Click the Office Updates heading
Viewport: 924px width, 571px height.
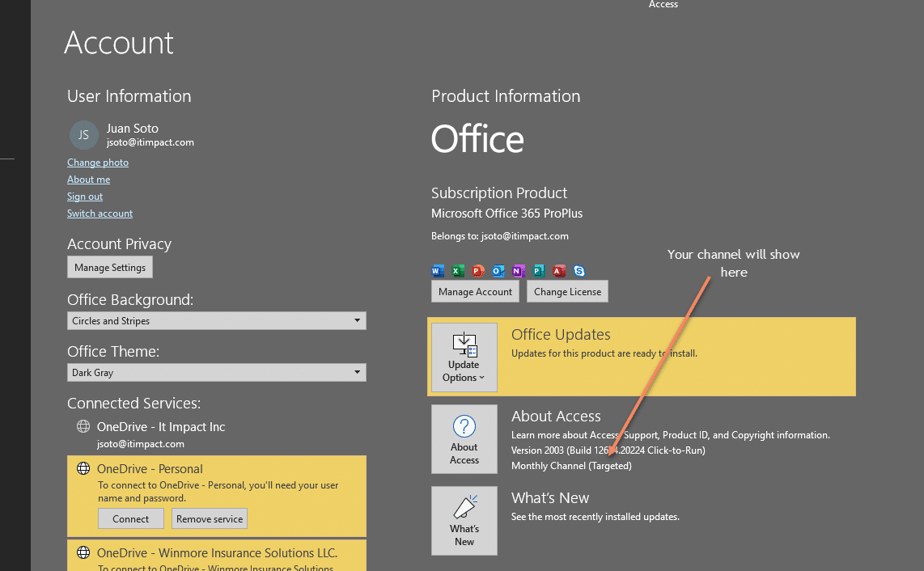click(561, 335)
